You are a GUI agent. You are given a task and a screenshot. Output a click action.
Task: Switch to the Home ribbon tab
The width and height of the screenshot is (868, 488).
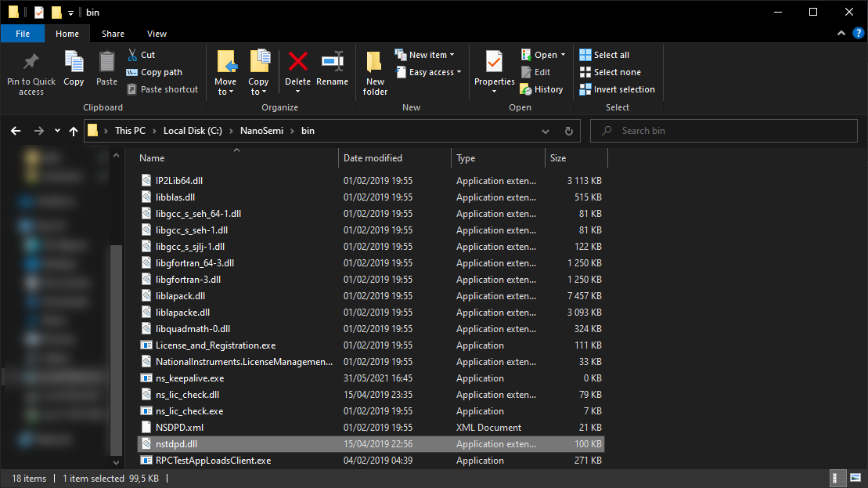pyautogui.click(x=67, y=34)
